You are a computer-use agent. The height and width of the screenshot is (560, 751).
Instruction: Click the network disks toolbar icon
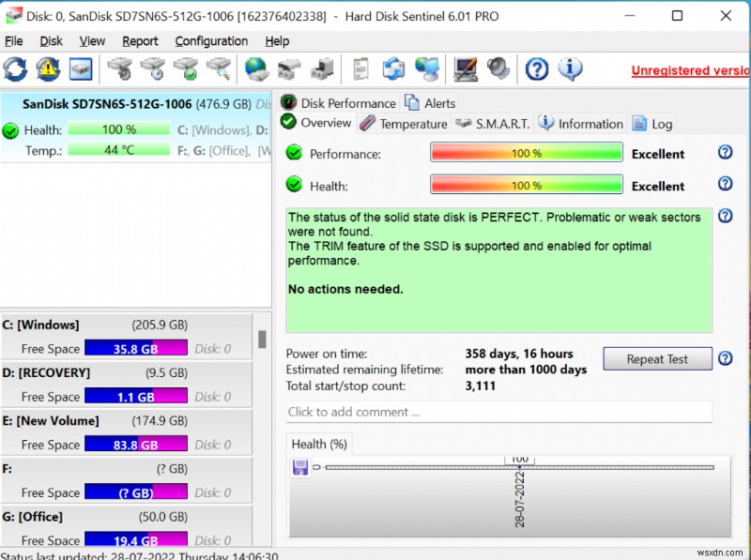click(427, 68)
